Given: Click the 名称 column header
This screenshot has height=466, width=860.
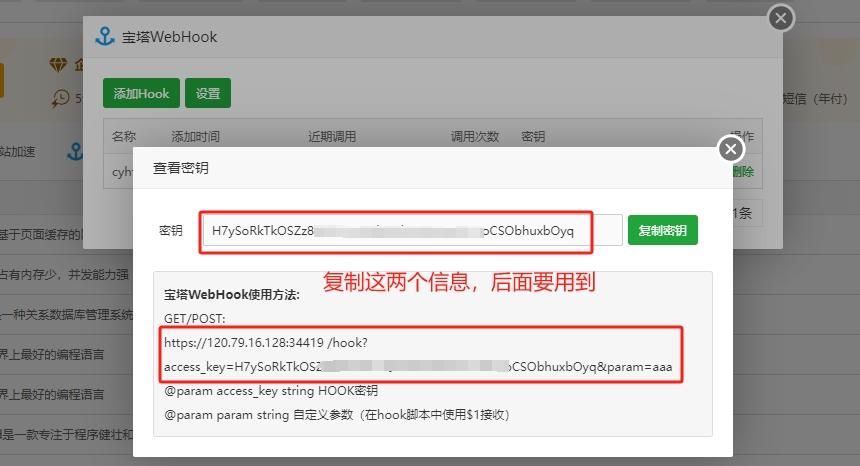Looking at the screenshot, I should point(123,136).
